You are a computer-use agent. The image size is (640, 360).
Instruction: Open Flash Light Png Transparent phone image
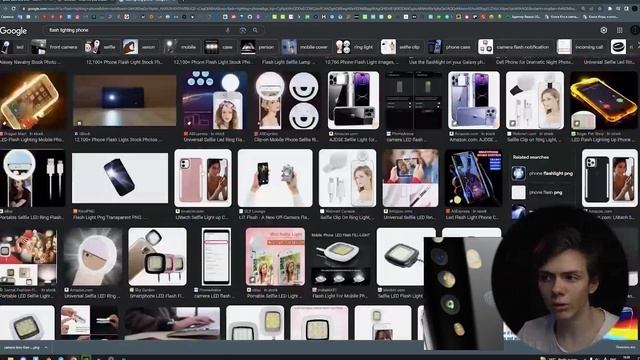pyautogui.click(x=120, y=178)
